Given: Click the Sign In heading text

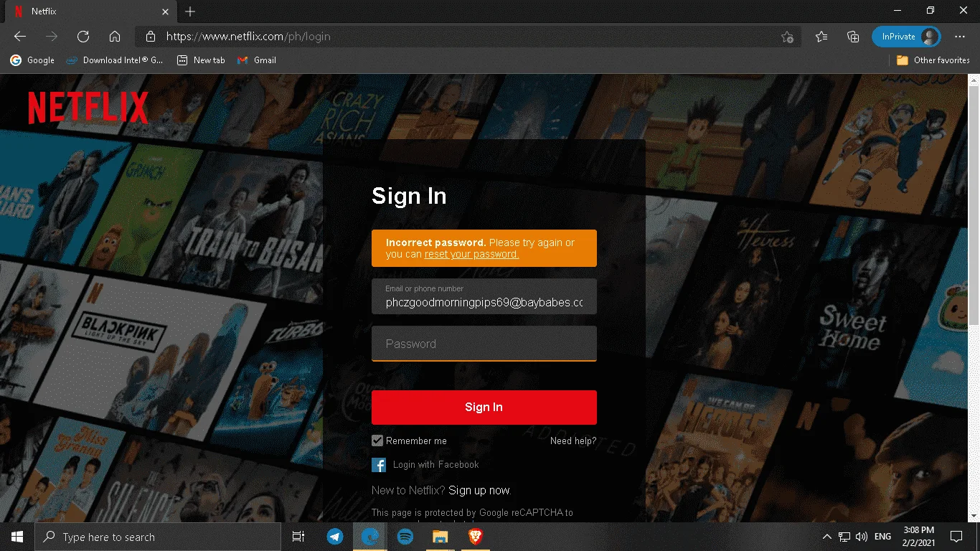Looking at the screenshot, I should click(409, 196).
